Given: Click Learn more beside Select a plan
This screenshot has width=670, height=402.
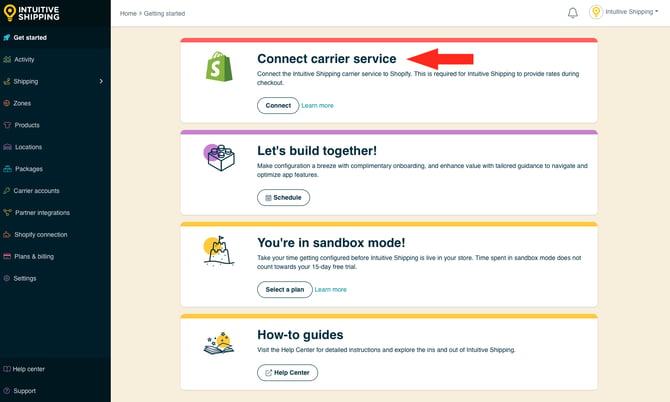Looking at the screenshot, I should (330, 289).
